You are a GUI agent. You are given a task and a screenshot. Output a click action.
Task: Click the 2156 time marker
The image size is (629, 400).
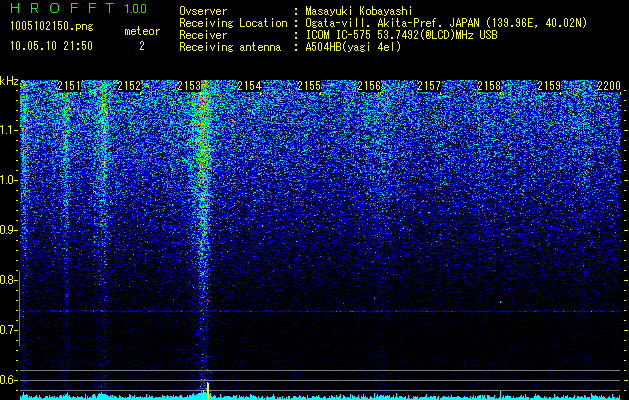click(369, 86)
